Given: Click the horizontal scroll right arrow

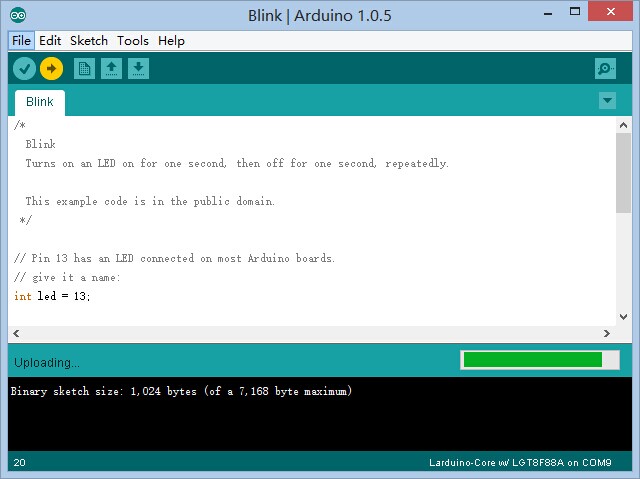Looking at the screenshot, I should tap(607, 333).
